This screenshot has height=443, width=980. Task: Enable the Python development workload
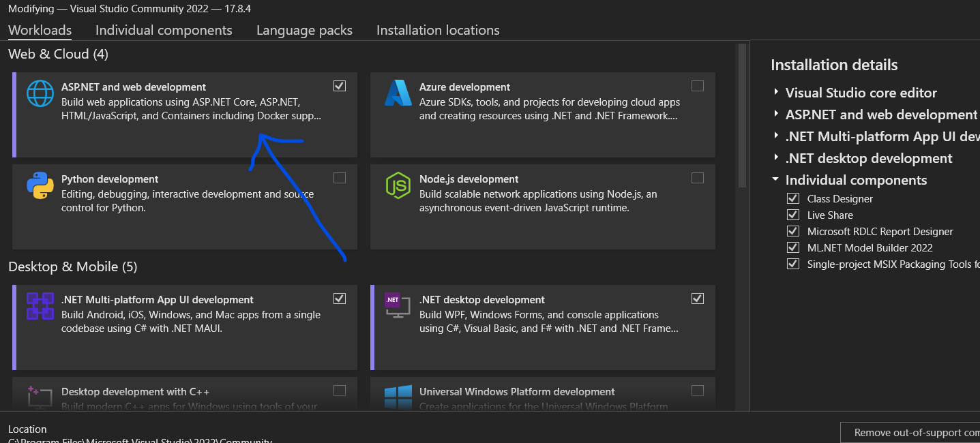pyautogui.click(x=340, y=178)
